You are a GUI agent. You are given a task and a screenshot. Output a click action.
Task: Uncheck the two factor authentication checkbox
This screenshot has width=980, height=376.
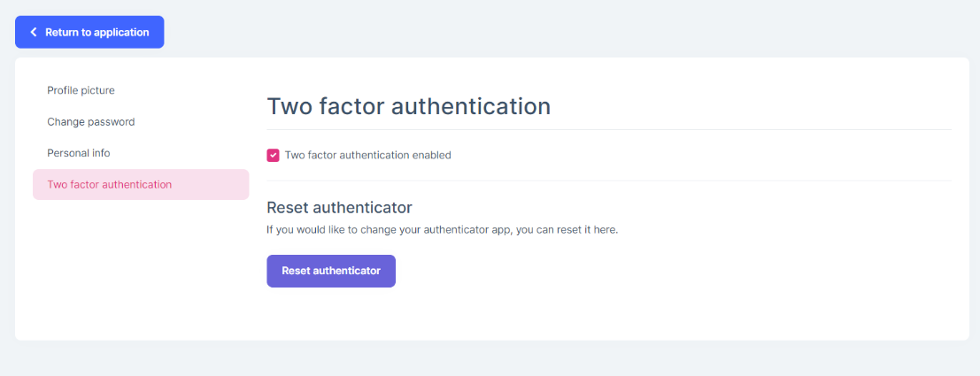point(274,155)
